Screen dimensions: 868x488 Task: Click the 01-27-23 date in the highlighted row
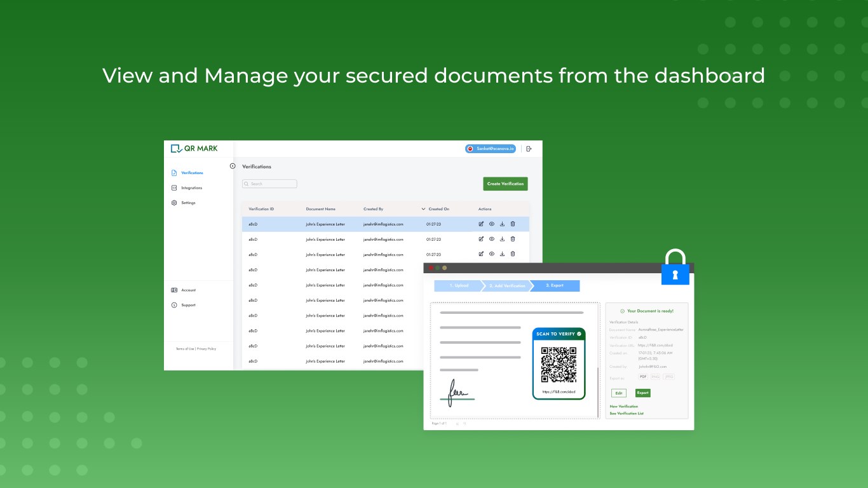click(x=433, y=224)
